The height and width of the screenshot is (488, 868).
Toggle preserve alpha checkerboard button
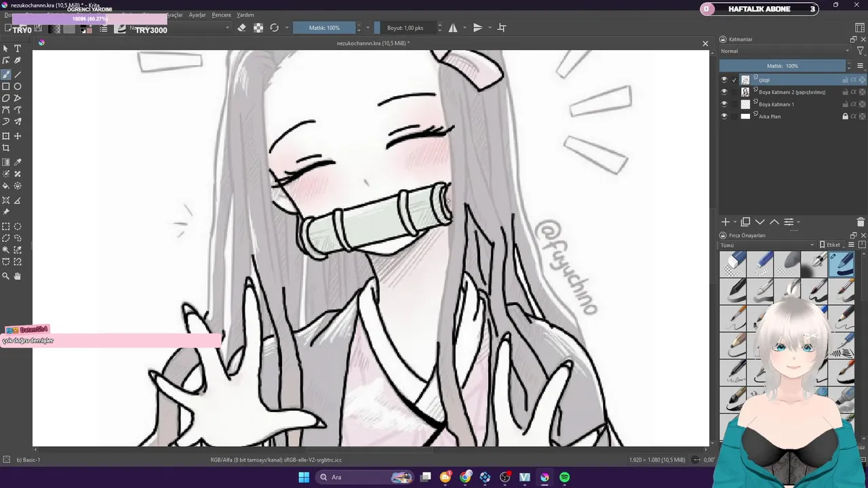pos(258,28)
